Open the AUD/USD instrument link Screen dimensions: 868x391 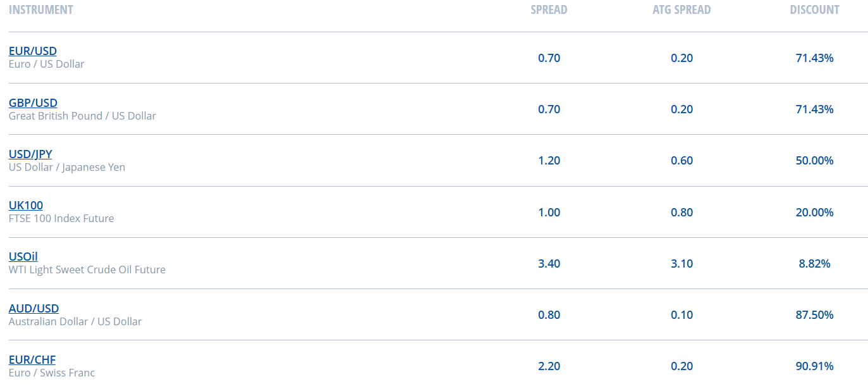34,309
